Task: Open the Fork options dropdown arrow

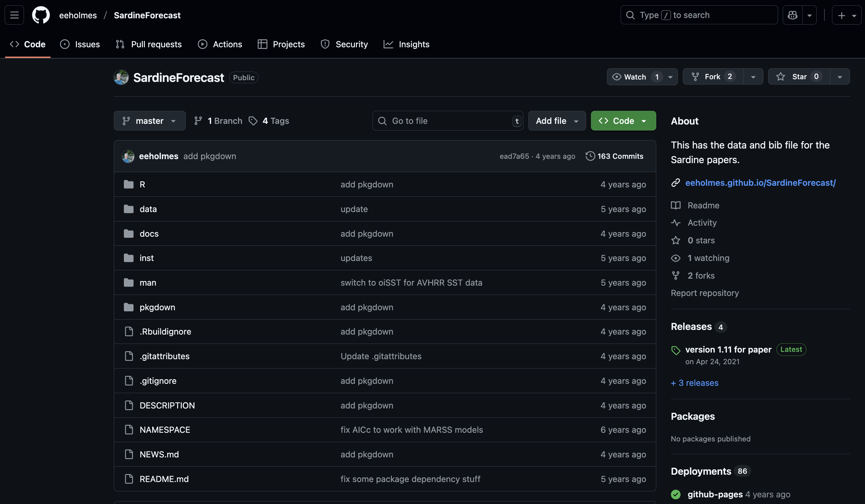Action: pyautogui.click(x=753, y=77)
